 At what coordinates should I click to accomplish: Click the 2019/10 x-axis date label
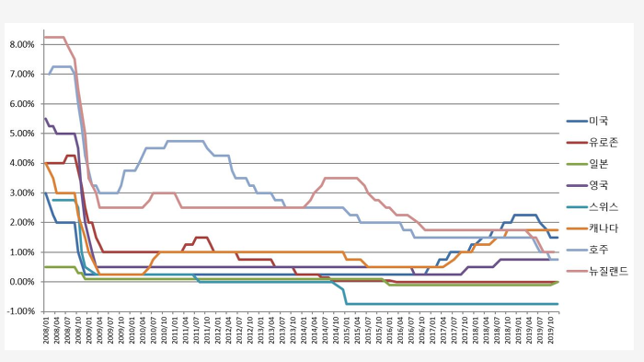click(551, 330)
